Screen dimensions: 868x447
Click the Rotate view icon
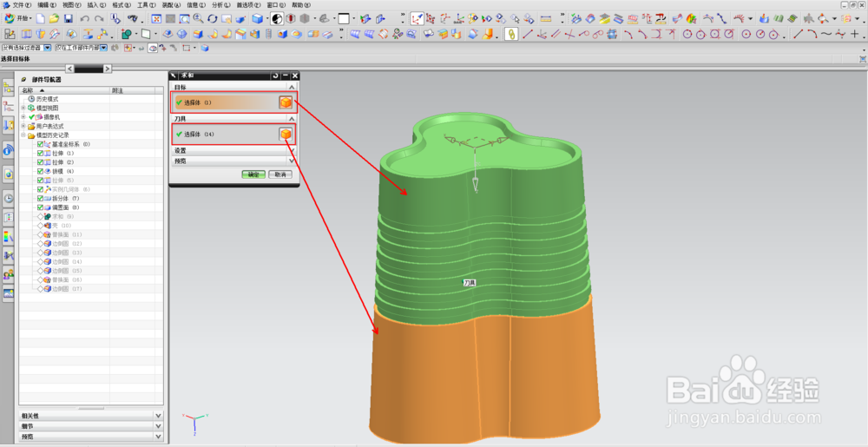pyautogui.click(x=213, y=19)
